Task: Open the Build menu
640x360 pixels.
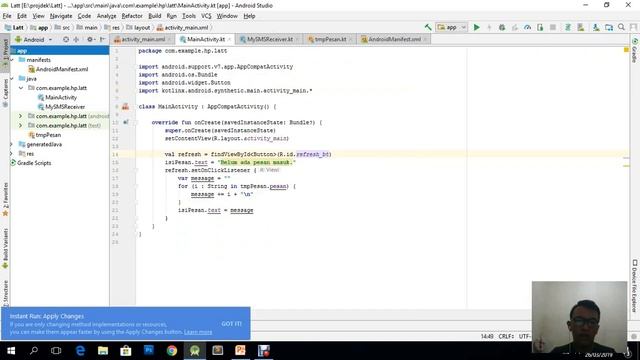Action: [154, 16]
